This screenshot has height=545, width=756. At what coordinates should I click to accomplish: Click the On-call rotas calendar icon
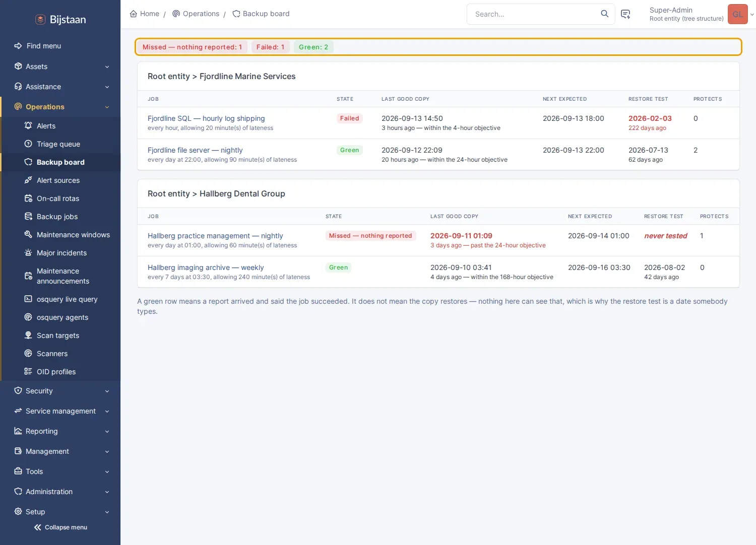click(x=28, y=198)
